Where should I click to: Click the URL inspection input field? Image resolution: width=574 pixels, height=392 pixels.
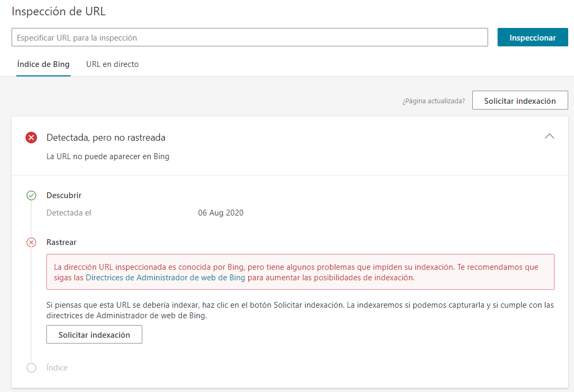(x=250, y=37)
